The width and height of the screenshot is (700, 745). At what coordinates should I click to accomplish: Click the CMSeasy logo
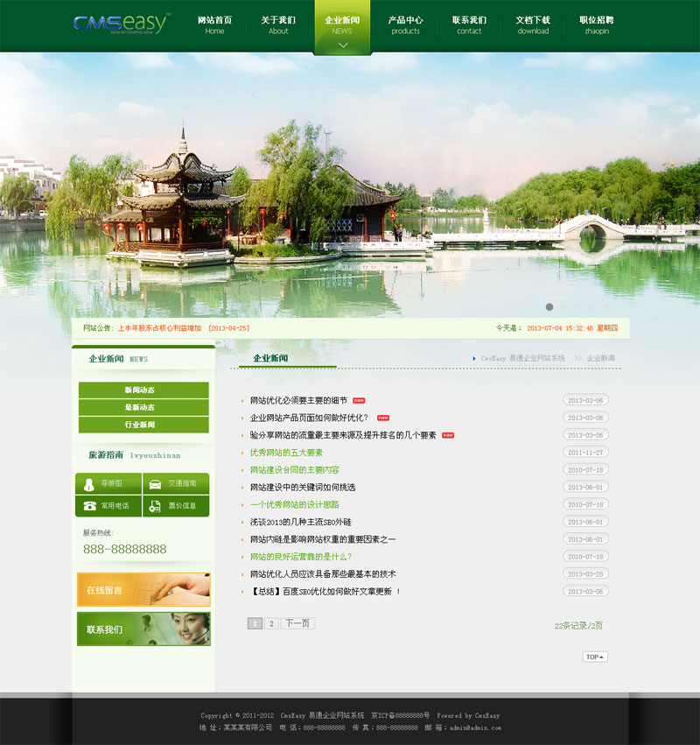pos(122,24)
